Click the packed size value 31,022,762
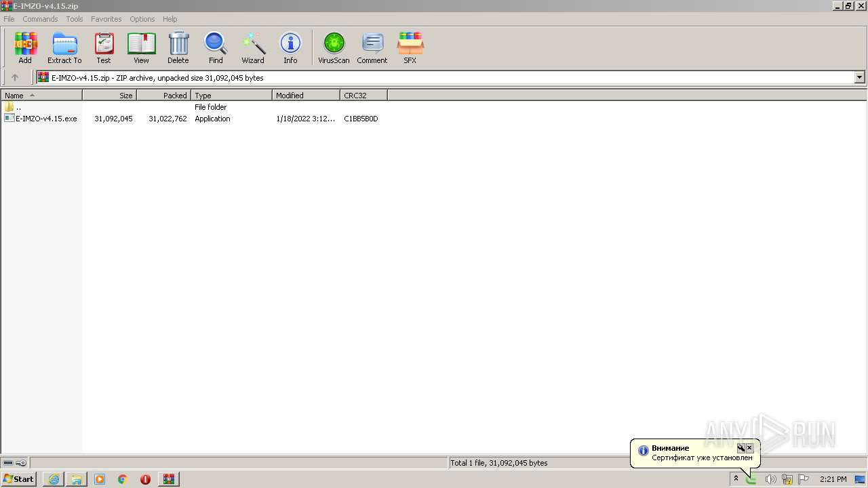The image size is (868, 488). (167, 119)
